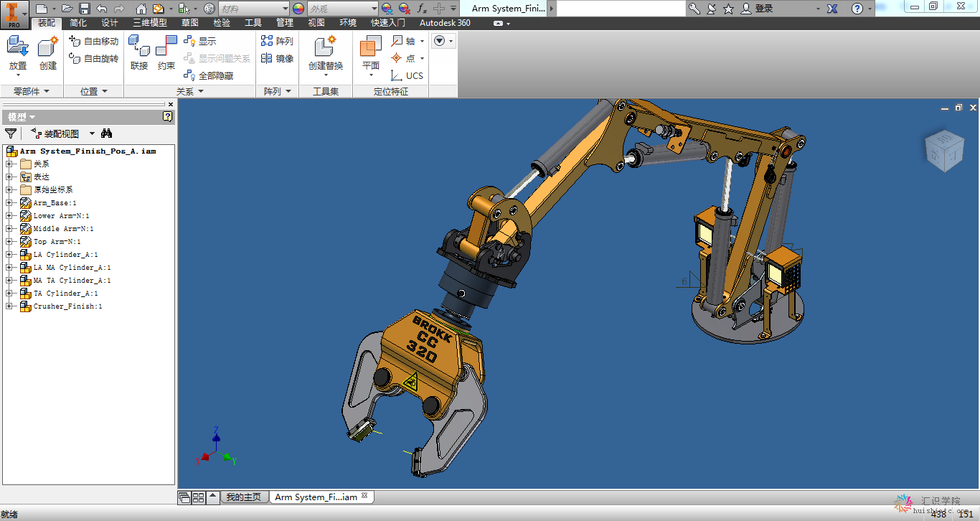
Task: Click the tile windows icon at bottom
Action: (199, 497)
